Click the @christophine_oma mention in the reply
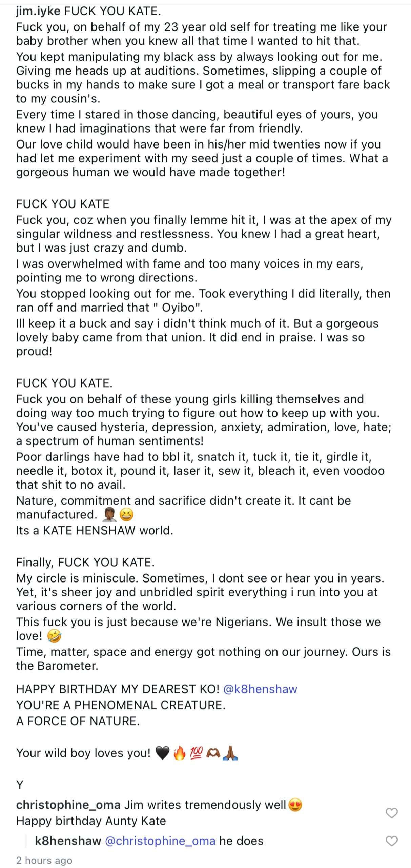 tap(160, 841)
